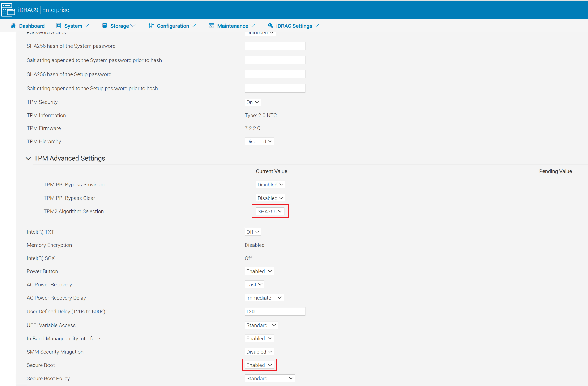Click the iDRAC9 logo icon
Viewport: 588px width, 386px height.
click(8, 9)
